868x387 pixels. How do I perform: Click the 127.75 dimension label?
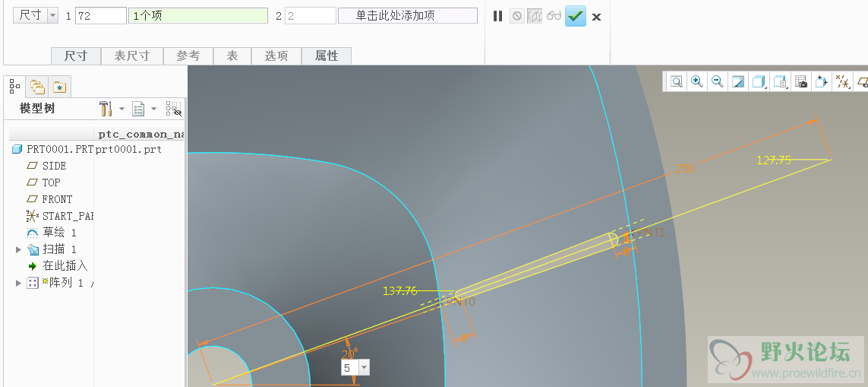(x=773, y=160)
